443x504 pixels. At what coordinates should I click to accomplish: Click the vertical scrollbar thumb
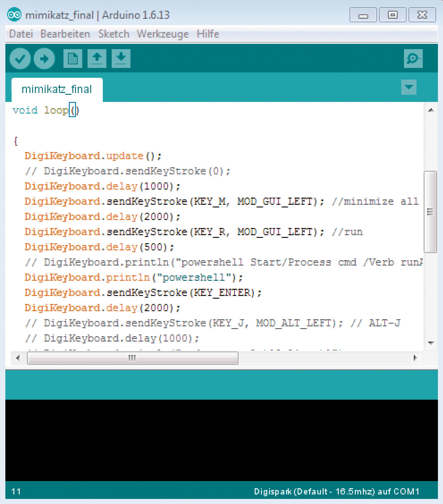pos(430,212)
